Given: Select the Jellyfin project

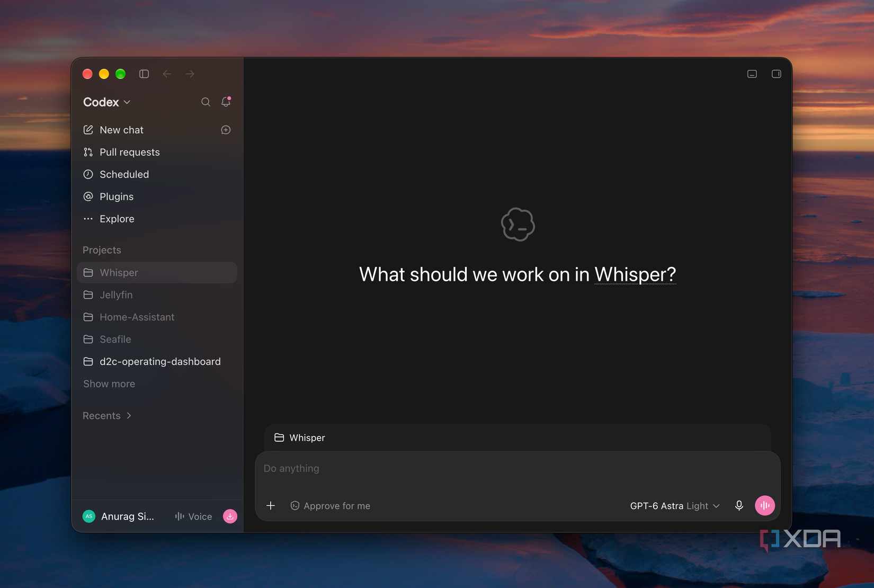Looking at the screenshot, I should (157, 295).
